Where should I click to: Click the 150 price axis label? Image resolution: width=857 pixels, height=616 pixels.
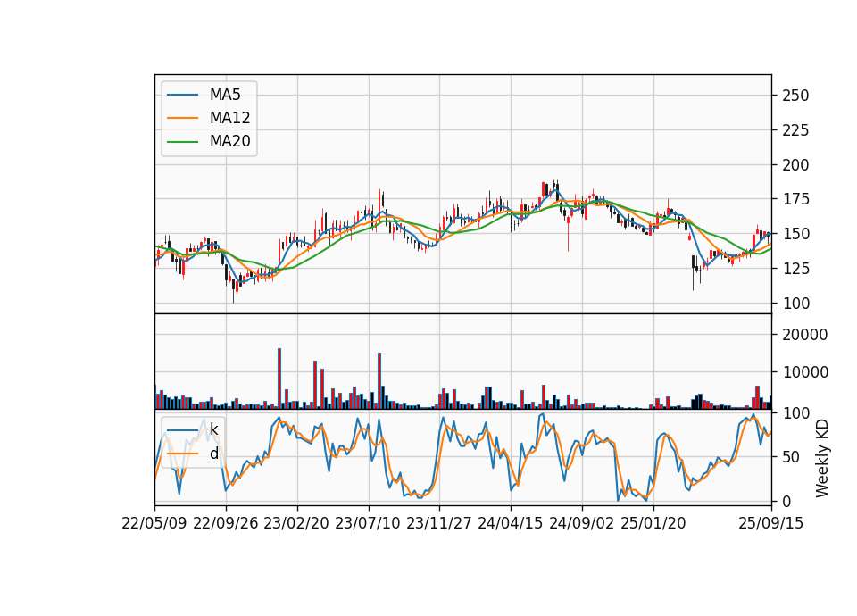pos(795,234)
